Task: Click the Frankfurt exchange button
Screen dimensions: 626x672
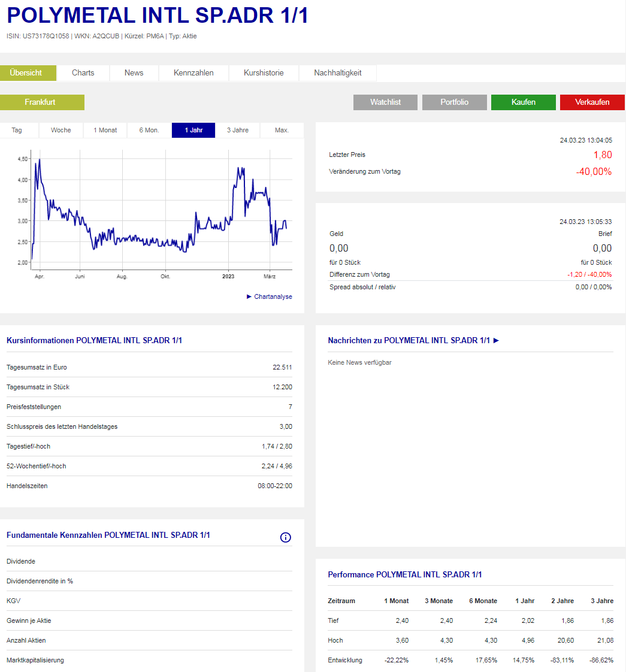Action: click(40, 102)
